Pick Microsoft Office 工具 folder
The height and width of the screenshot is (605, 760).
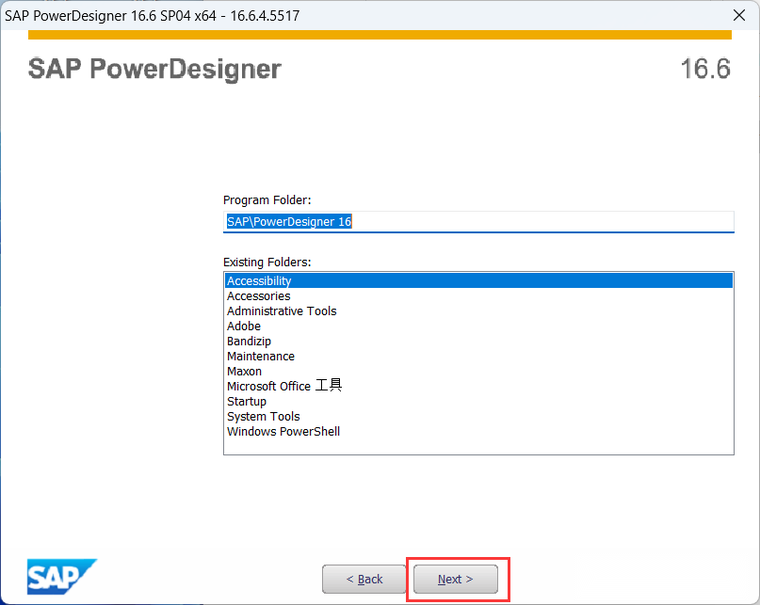pyautogui.click(x=478, y=386)
